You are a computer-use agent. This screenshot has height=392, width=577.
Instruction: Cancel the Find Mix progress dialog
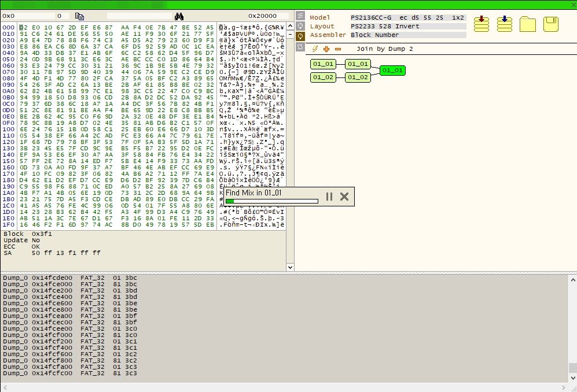pos(344,197)
